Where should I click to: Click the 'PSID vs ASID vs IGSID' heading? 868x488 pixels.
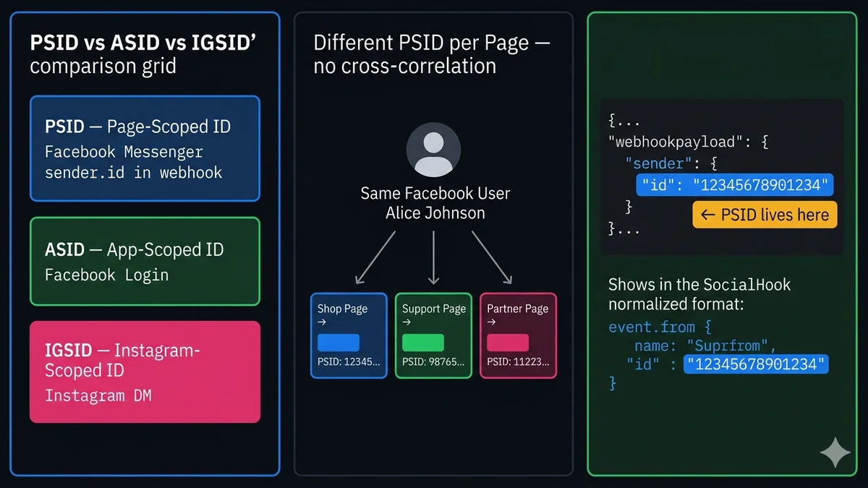143,43
